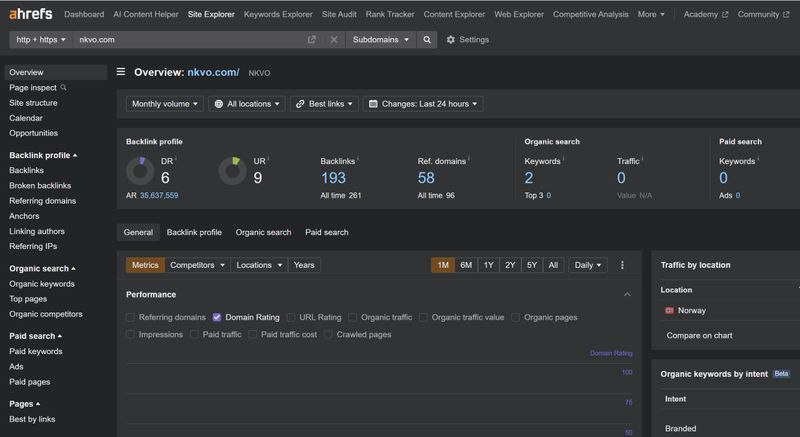Click the magnifier search button

coord(427,39)
